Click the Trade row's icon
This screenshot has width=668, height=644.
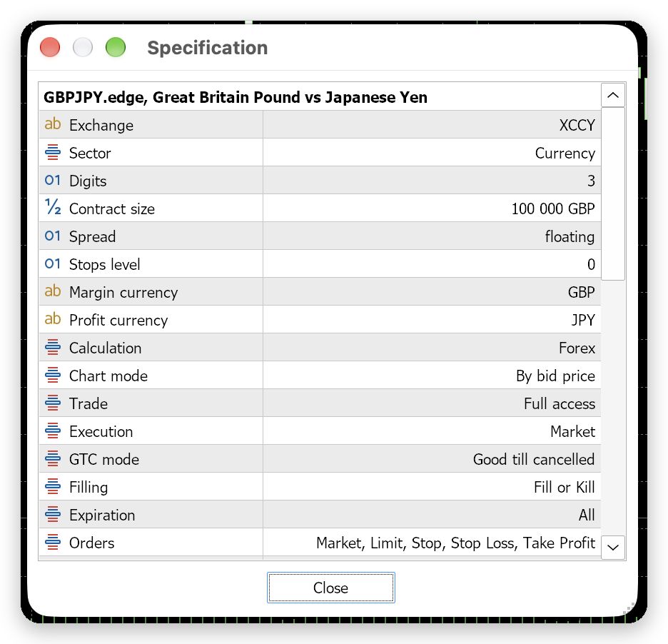tap(53, 403)
